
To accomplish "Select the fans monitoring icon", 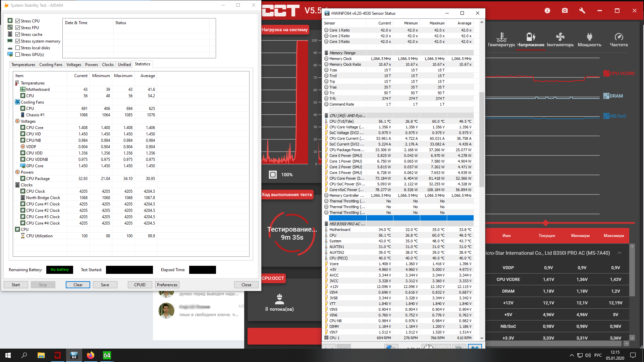I will 560,37.
